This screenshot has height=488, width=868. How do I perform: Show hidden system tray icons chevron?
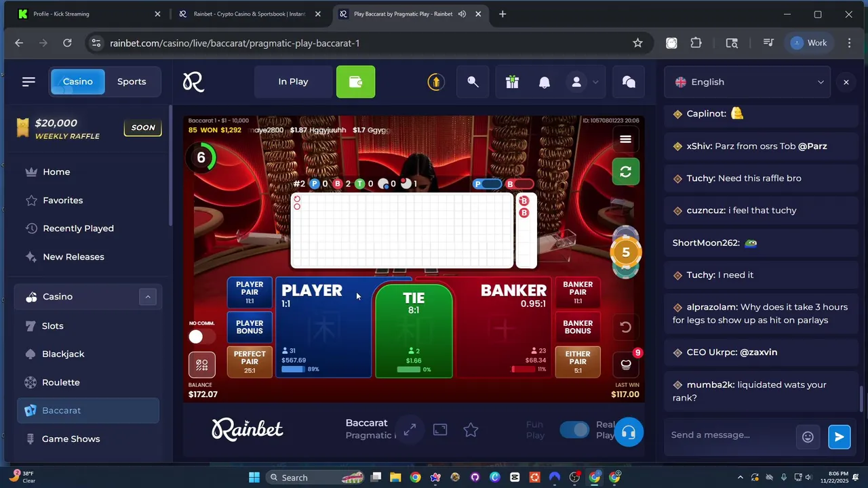click(x=741, y=477)
